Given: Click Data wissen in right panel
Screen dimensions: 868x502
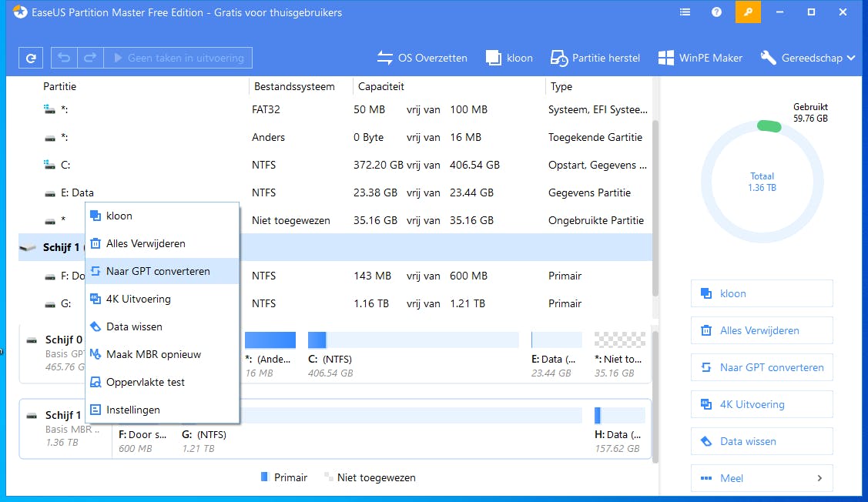Looking at the screenshot, I should (762, 442).
